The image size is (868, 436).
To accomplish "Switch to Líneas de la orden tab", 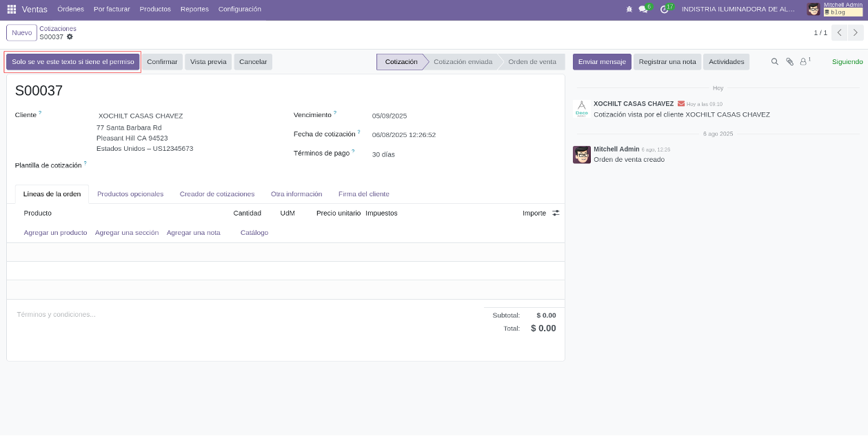I will [x=52, y=194].
